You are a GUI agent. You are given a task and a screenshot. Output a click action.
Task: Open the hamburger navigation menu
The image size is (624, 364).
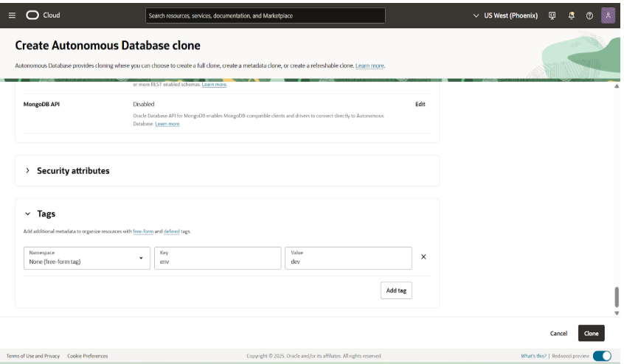click(x=12, y=15)
